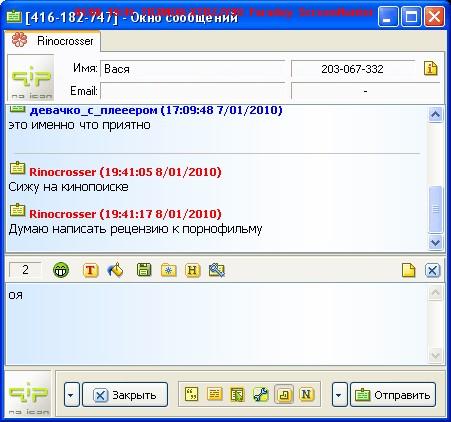This screenshot has width=451, height=422.
Task: Open message history H icon
Action: pos(193,270)
